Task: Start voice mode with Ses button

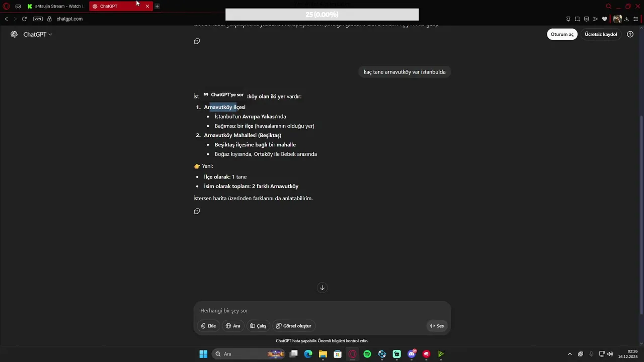Action: (436, 326)
